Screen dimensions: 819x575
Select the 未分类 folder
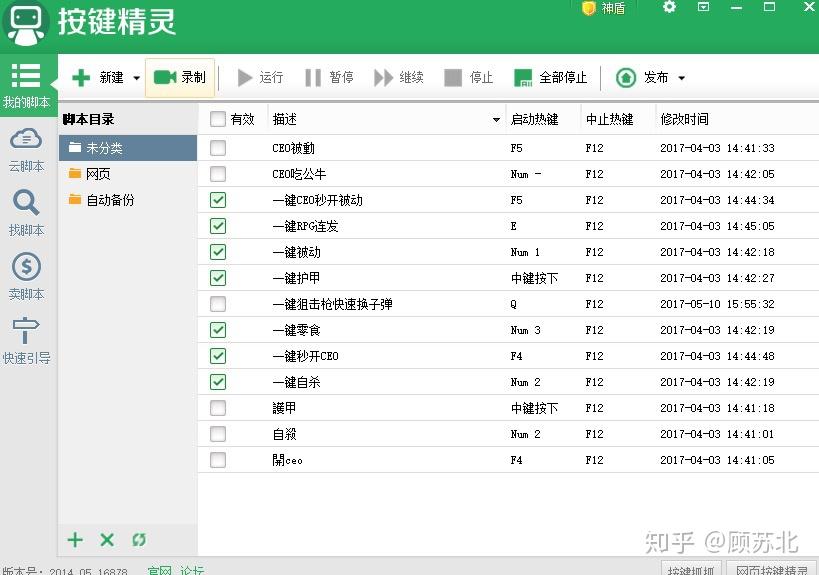tap(127, 148)
